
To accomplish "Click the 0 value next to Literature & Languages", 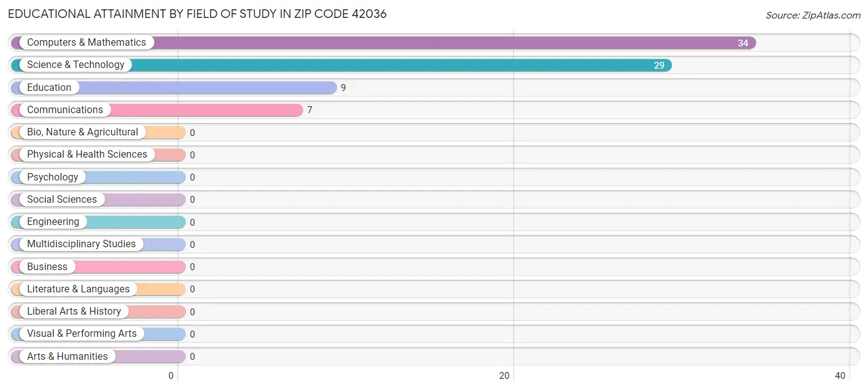I will click(x=193, y=289).
